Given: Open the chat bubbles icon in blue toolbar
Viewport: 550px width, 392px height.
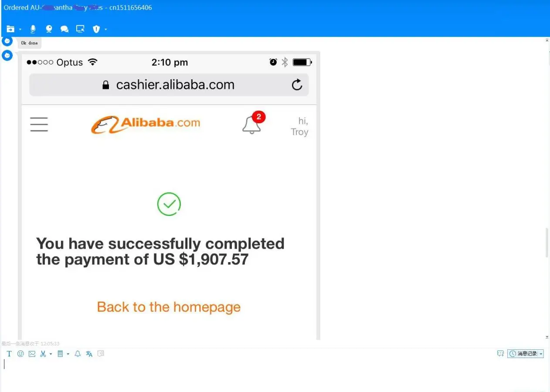Looking at the screenshot, I should tap(65, 29).
